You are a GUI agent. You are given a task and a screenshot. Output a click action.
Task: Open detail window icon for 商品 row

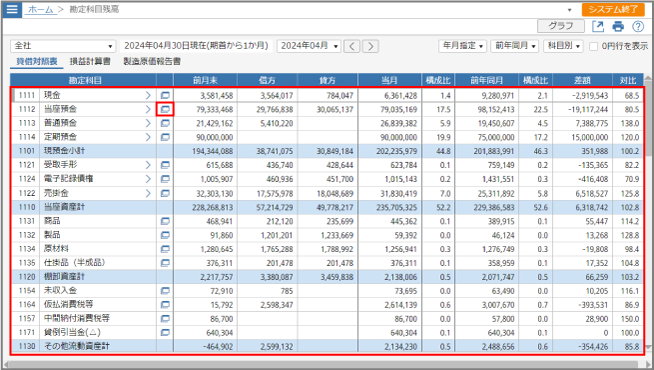click(165, 221)
